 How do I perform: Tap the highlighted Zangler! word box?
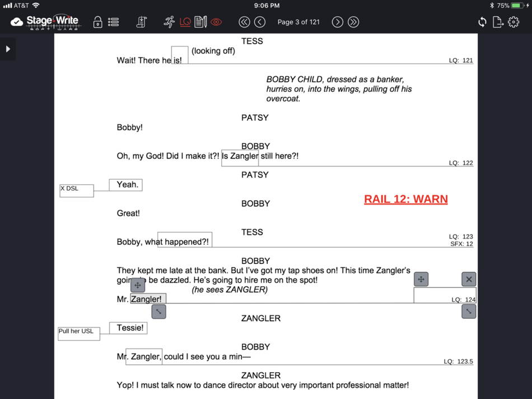pyautogui.click(x=148, y=299)
